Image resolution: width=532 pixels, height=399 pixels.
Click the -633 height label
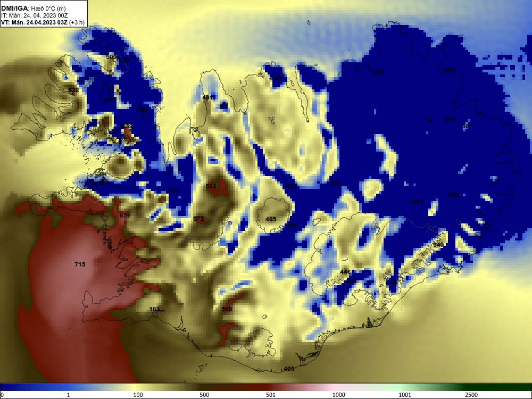click(417, 202)
